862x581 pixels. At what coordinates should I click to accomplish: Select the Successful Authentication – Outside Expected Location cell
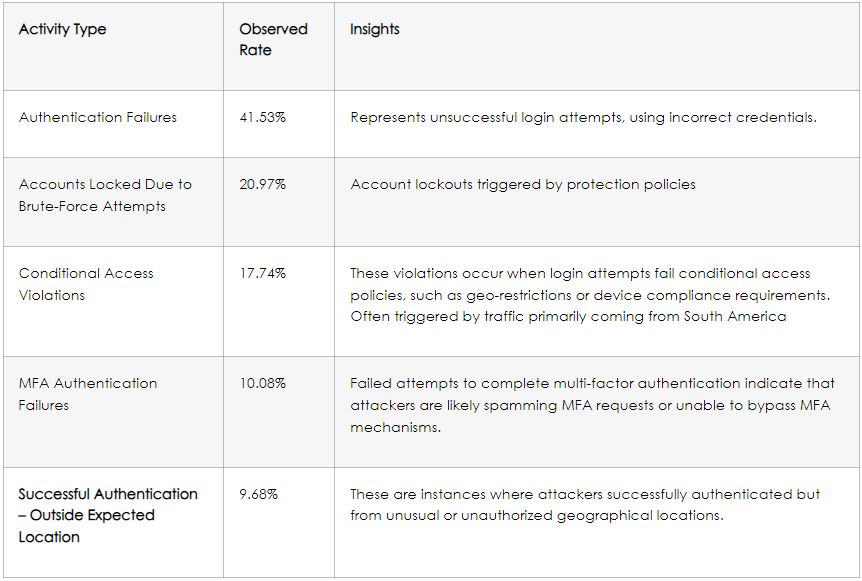[x=108, y=515]
